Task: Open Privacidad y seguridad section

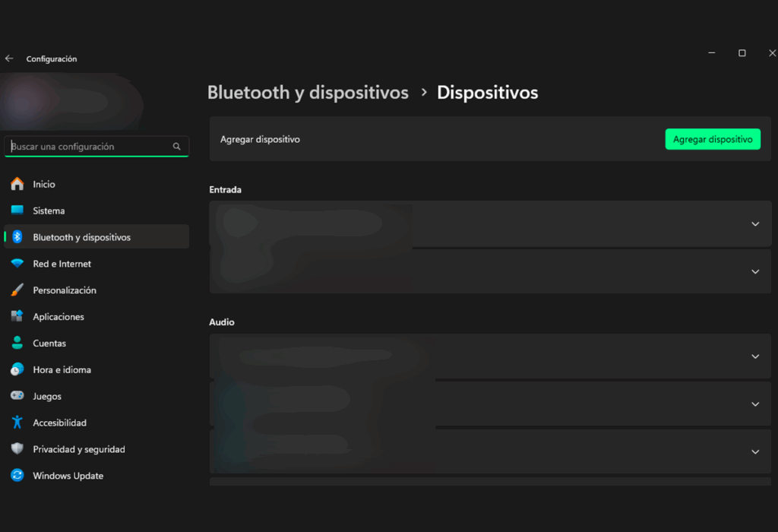Action: pos(78,449)
